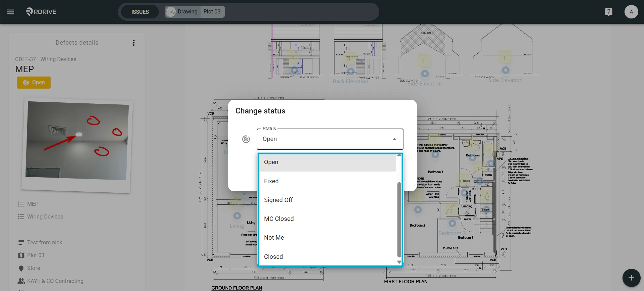Select the Bedroom 2 defect marker
This screenshot has height=291, width=644.
click(x=418, y=210)
